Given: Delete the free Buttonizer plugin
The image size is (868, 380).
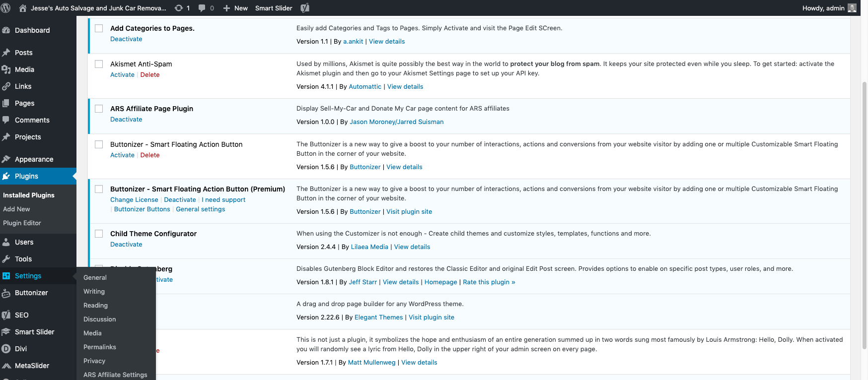Looking at the screenshot, I should coord(150,155).
